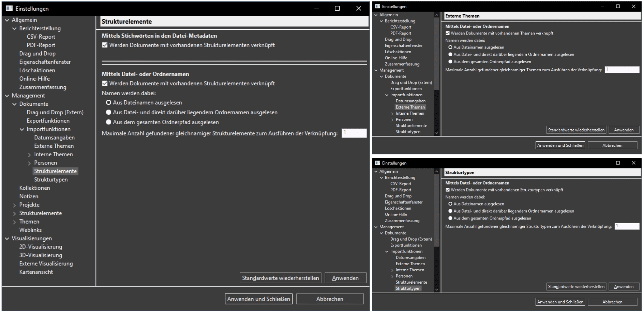Select Zusammenfassung in main window tree
This screenshot has height=314, width=644.
[43, 87]
